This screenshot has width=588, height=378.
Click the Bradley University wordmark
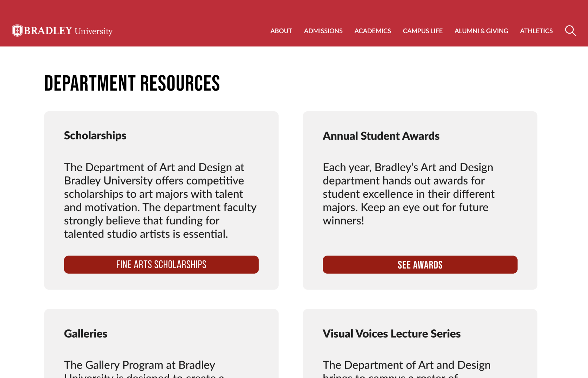68,31
